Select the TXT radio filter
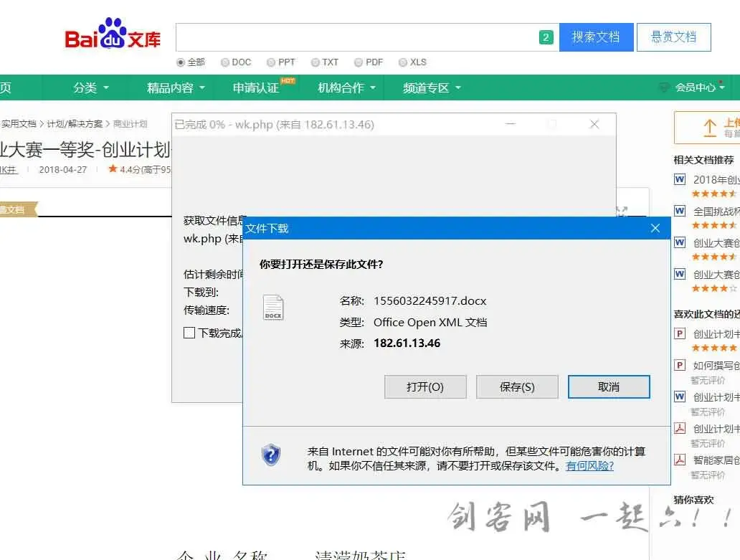This screenshot has width=740, height=560. (315, 62)
